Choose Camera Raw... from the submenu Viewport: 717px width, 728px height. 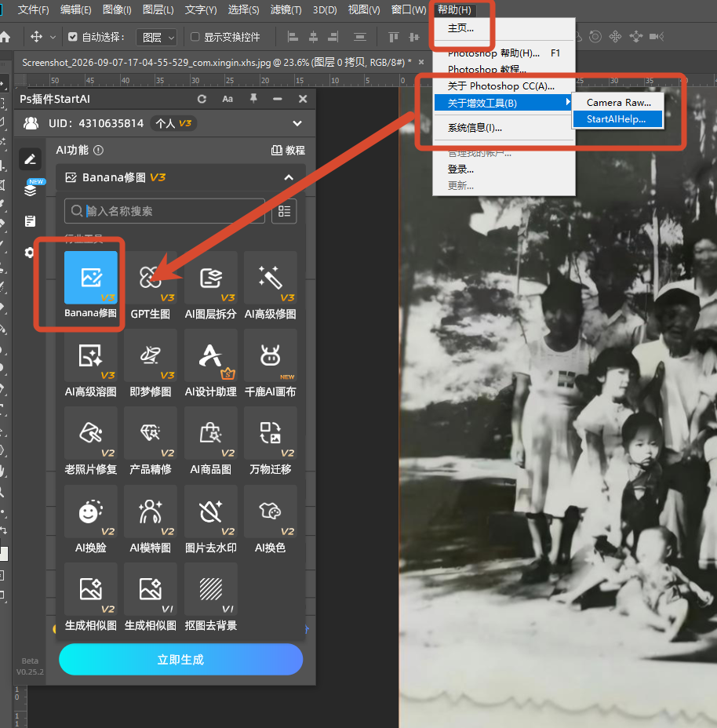coord(617,102)
